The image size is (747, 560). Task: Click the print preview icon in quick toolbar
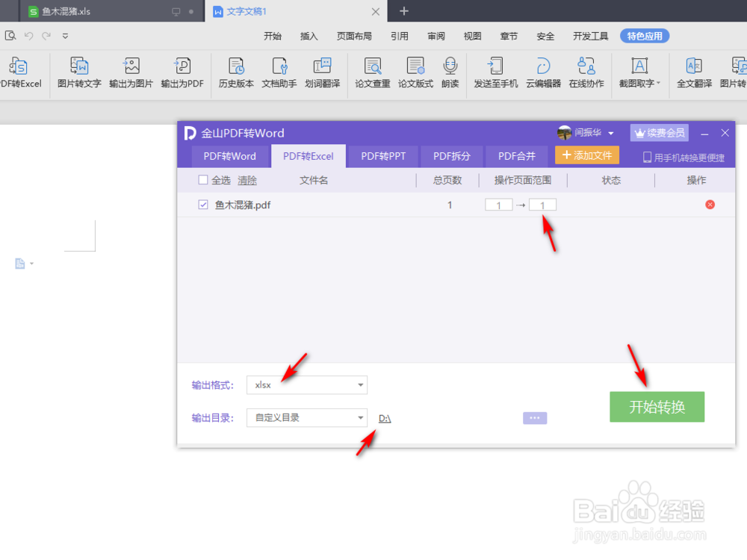coord(10,36)
